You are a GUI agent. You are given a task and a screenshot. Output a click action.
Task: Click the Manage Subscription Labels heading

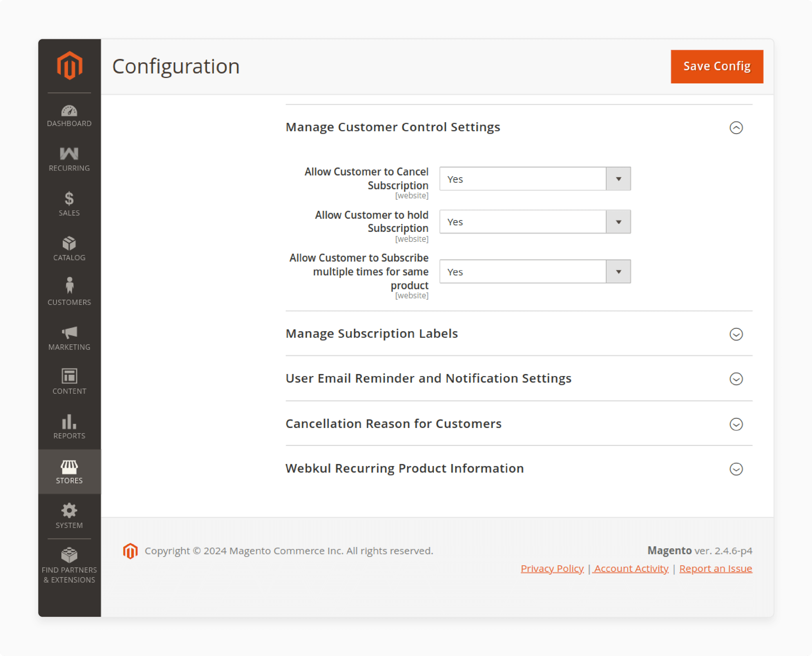coord(372,334)
